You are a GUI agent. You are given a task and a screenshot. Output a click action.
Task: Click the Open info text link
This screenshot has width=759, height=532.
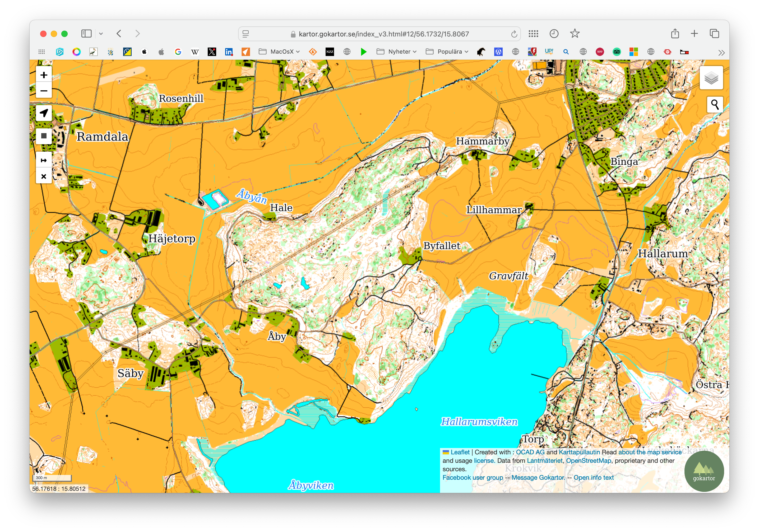pos(593,478)
